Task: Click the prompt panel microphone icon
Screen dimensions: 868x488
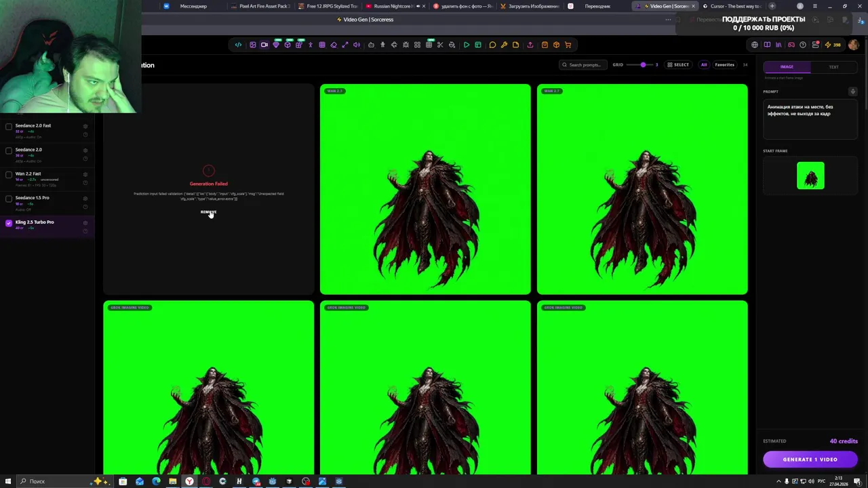Action: point(853,91)
